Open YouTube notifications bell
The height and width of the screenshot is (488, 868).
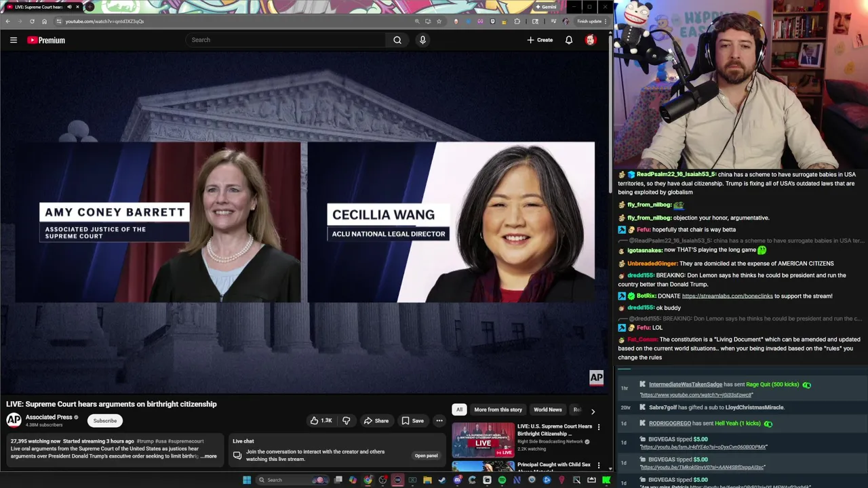tap(569, 40)
